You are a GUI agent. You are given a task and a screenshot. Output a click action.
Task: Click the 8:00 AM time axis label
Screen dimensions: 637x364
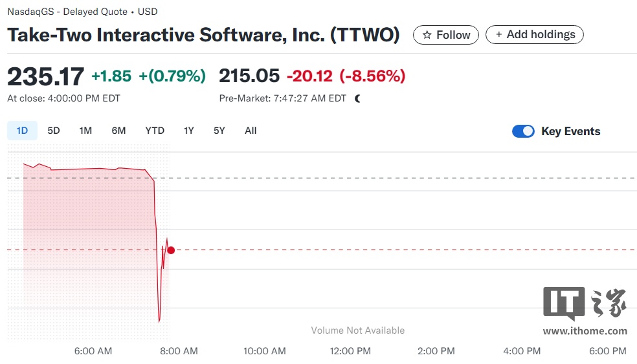(x=179, y=351)
